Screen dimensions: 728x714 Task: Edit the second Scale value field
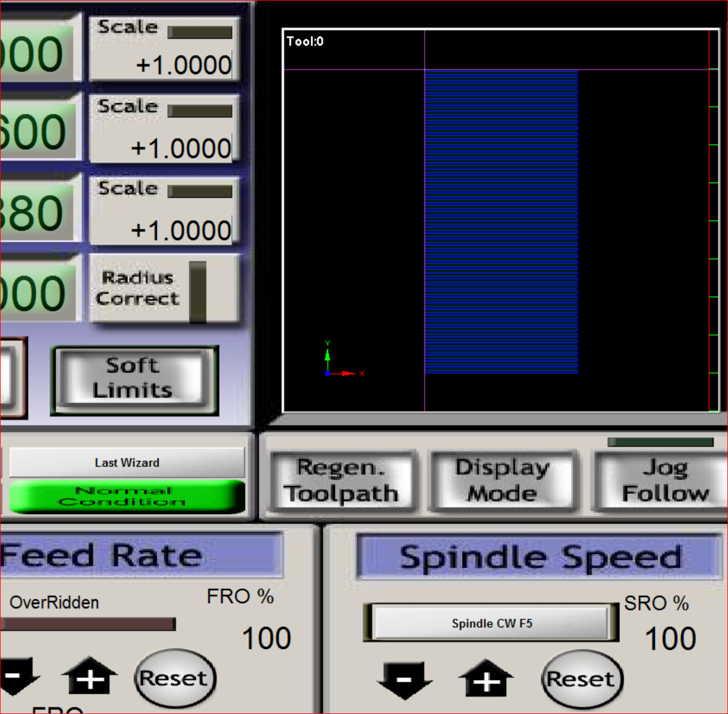click(181, 149)
